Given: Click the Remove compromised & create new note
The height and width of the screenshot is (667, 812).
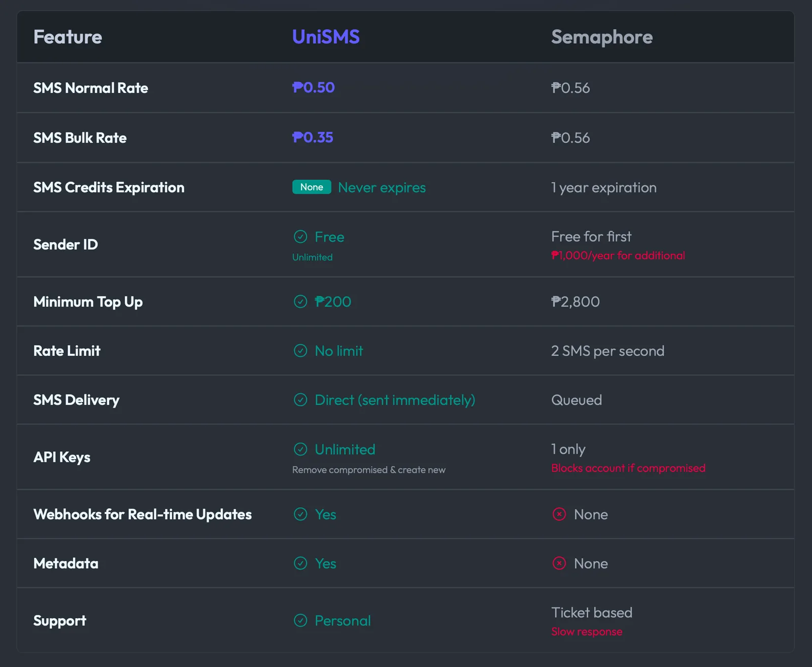Looking at the screenshot, I should (369, 470).
